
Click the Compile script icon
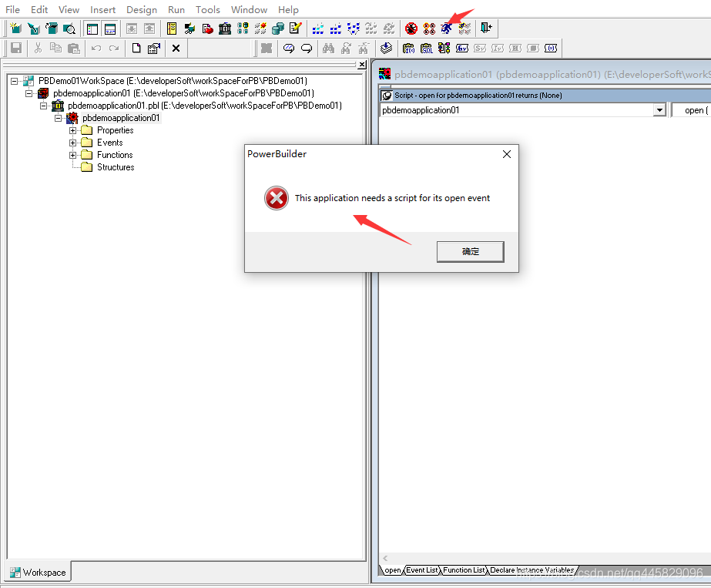pyautogui.click(x=386, y=48)
